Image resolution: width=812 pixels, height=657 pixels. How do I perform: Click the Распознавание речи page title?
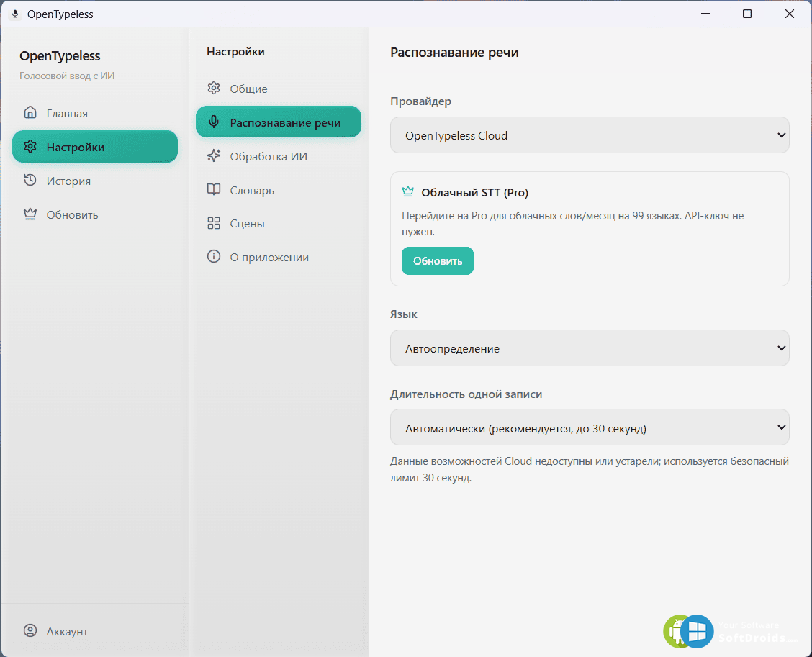454,53
